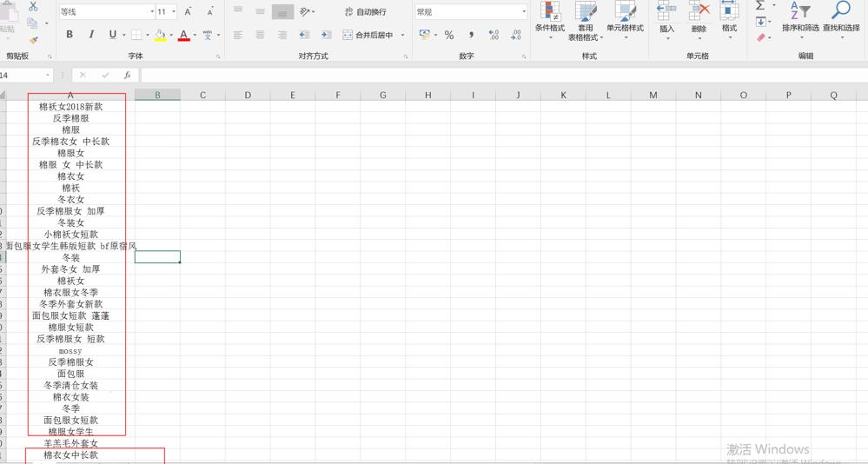This screenshot has width=868, height=464.
Task: Select cell containing 棉袄女2018新款
Action: click(71, 106)
